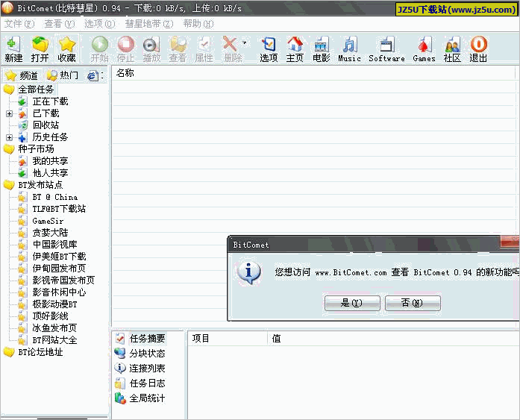The image size is (520, 420).
Task: Select 他人共享 in tree
Action: (x=51, y=173)
